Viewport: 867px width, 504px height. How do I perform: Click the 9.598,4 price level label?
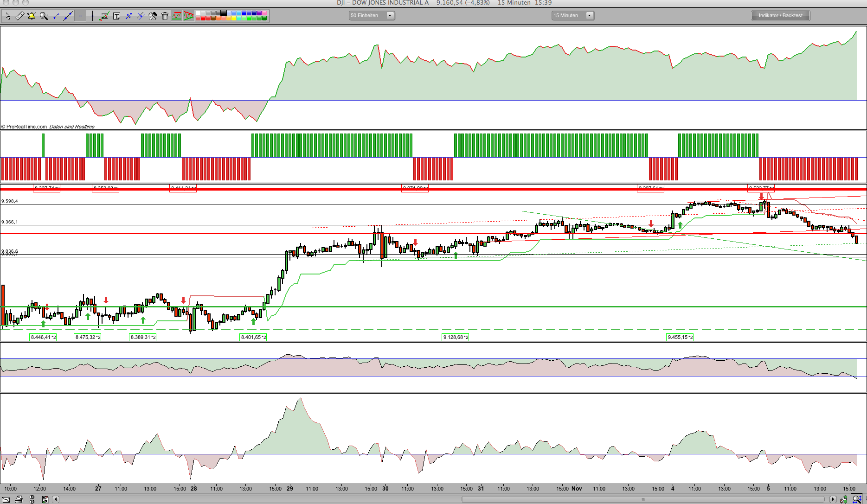(10, 201)
